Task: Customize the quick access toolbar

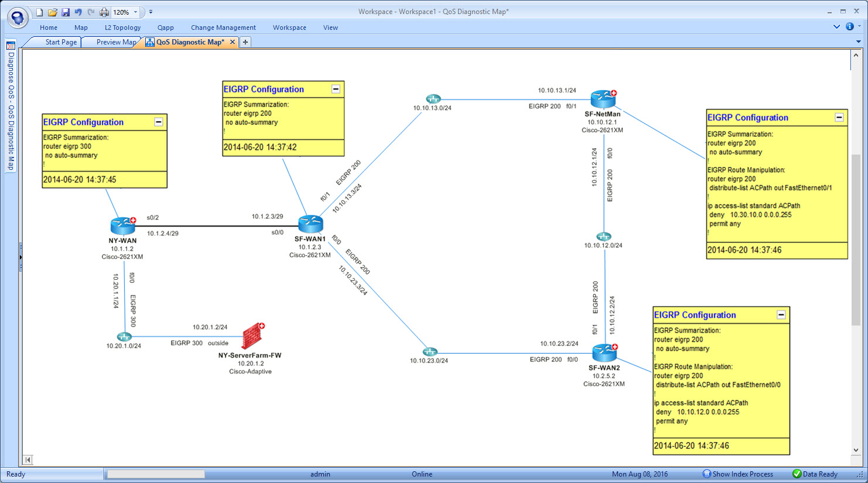Action: (151, 12)
